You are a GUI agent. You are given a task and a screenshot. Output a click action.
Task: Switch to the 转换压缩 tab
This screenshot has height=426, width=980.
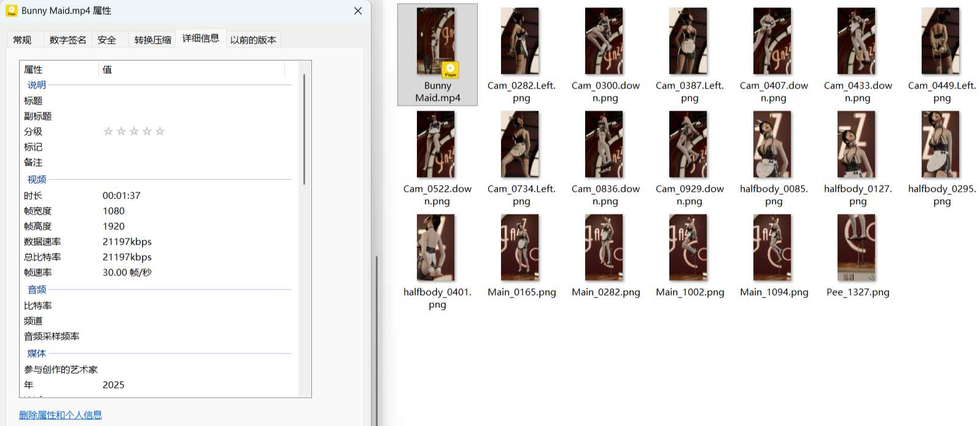pos(153,40)
